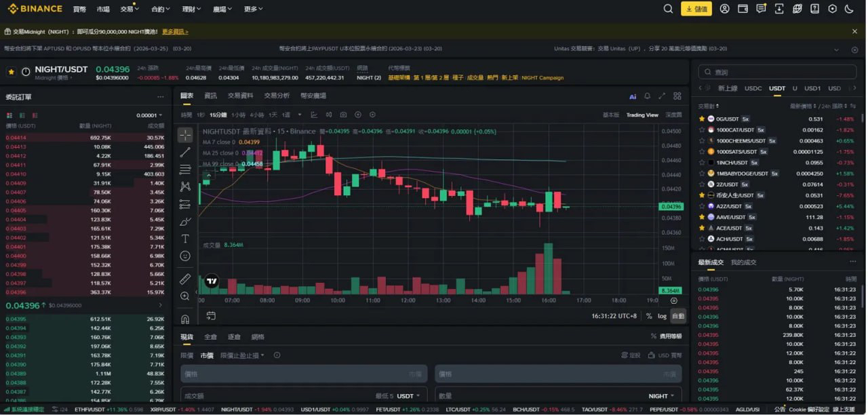Open NIGHT unit dropdown in quantity field
This screenshot has height=415, width=868.
661,396
